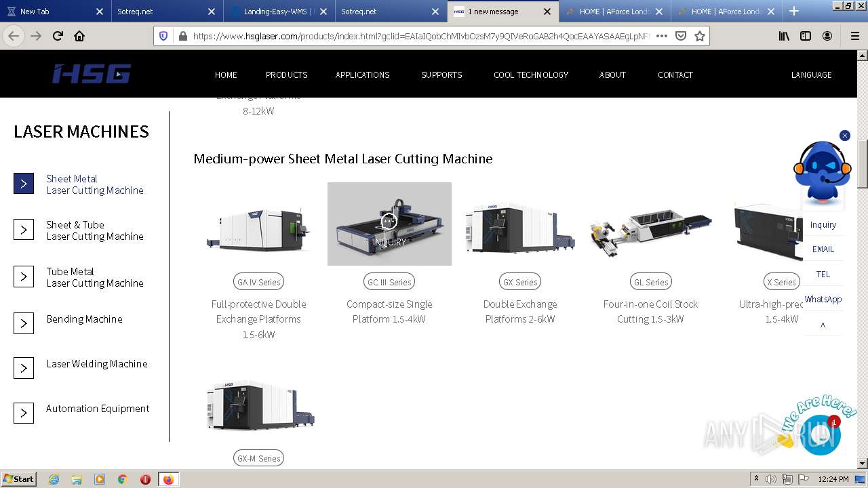The image size is (868, 488).
Task: Click Inquiry in the side widget
Action: pos(823,224)
